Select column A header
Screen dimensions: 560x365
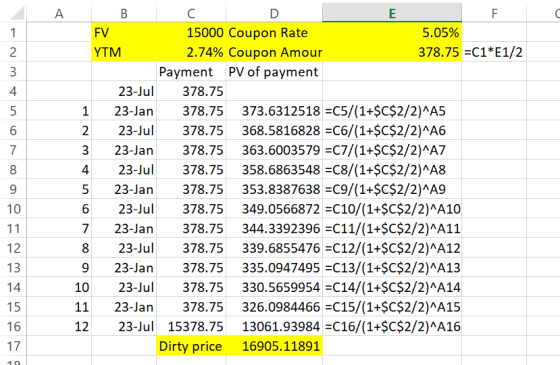59,13
